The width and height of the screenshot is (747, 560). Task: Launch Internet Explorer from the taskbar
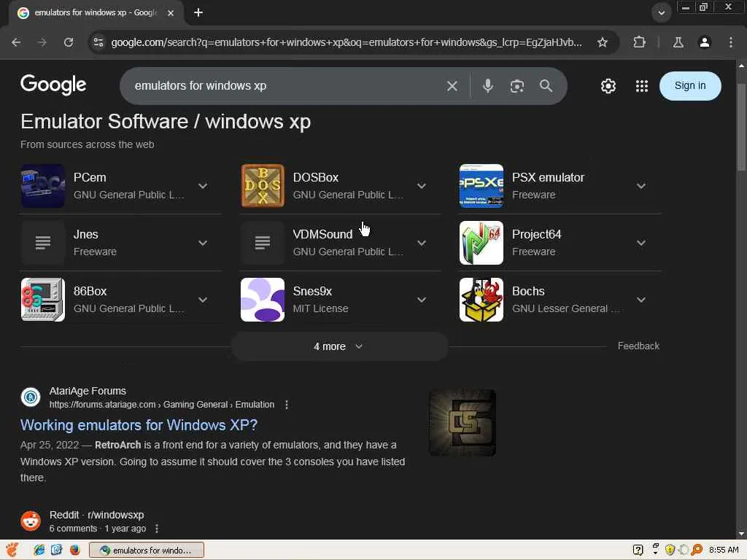click(39, 550)
